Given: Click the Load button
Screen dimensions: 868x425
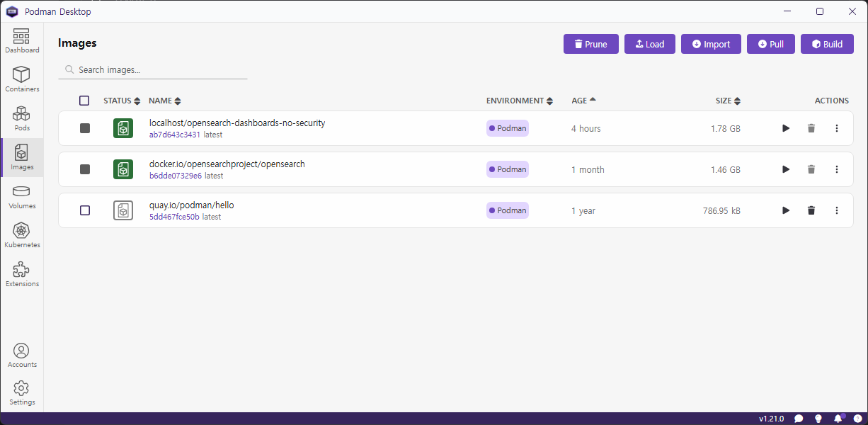Looking at the screenshot, I should [650, 44].
